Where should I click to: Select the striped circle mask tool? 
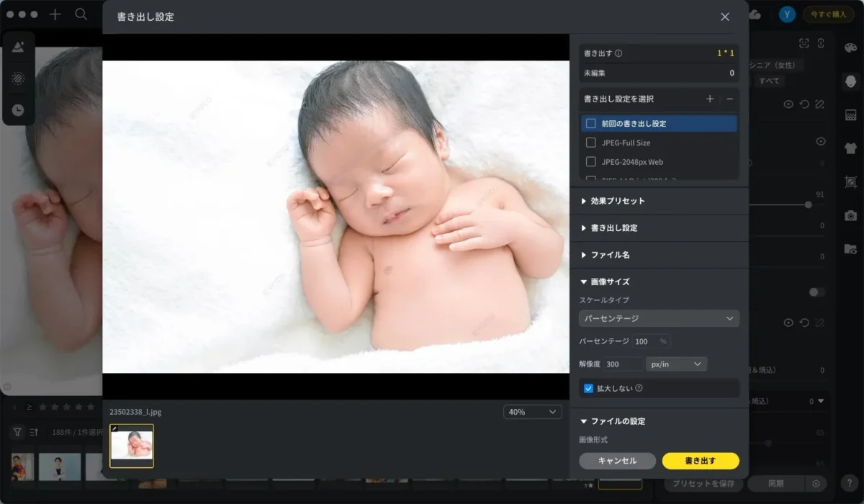[x=19, y=78]
